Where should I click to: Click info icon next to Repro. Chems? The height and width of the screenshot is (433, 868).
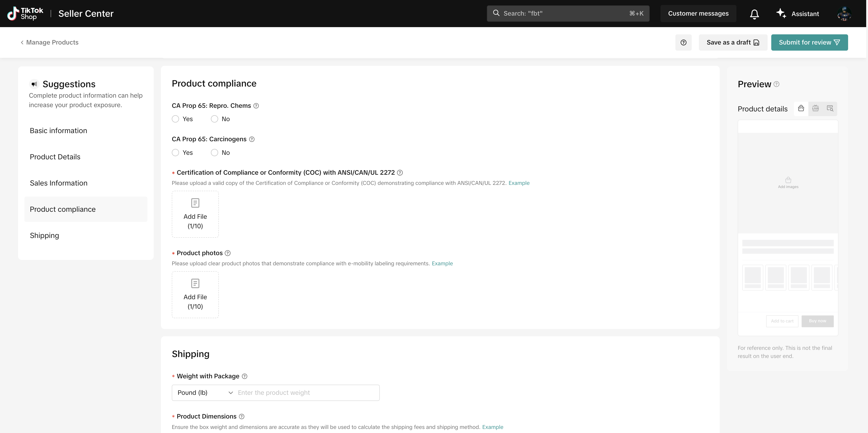[x=256, y=106]
